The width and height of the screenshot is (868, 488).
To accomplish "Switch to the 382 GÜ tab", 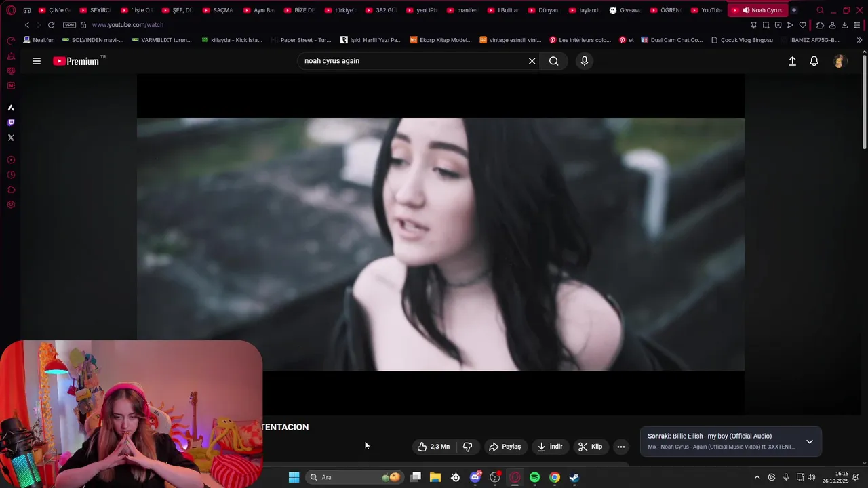I will coord(380,10).
